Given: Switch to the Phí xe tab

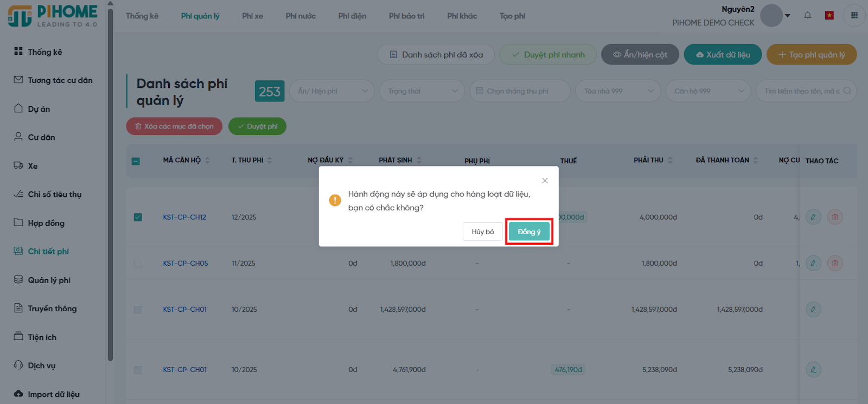Looking at the screenshot, I should [x=252, y=16].
